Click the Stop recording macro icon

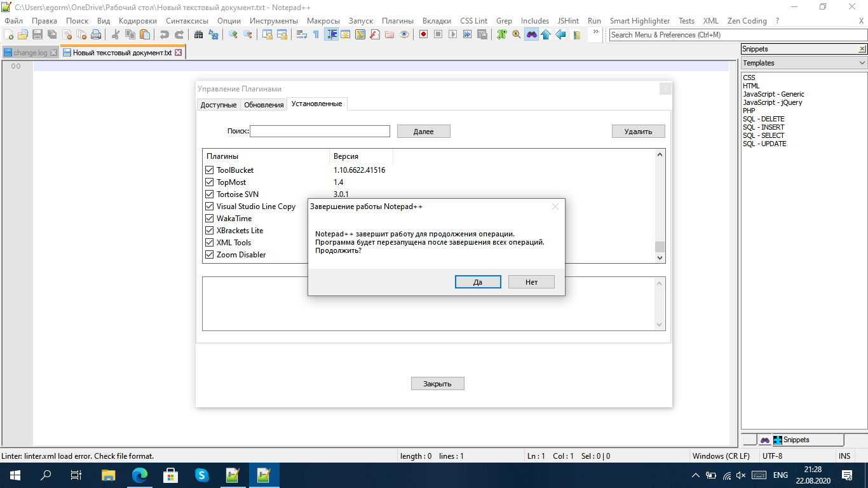click(x=438, y=34)
